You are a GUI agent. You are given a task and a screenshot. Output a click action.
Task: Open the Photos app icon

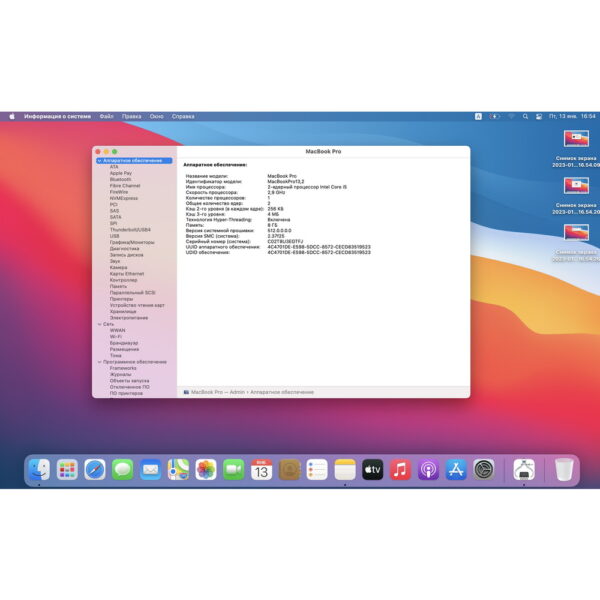206,470
